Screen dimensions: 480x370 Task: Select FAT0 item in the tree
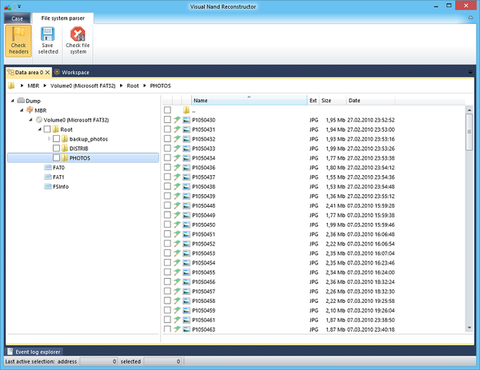[x=54, y=167]
